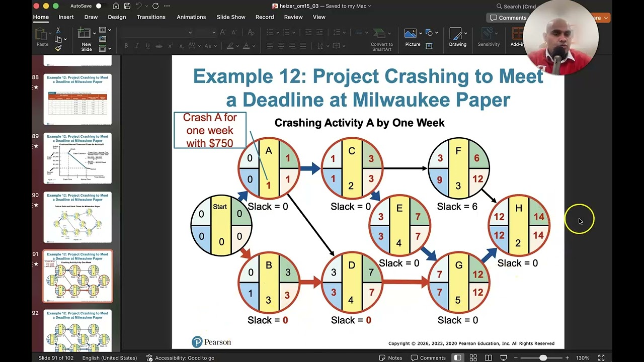
Task: Click the Superscript icon
Action: click(x=170, y=46)
